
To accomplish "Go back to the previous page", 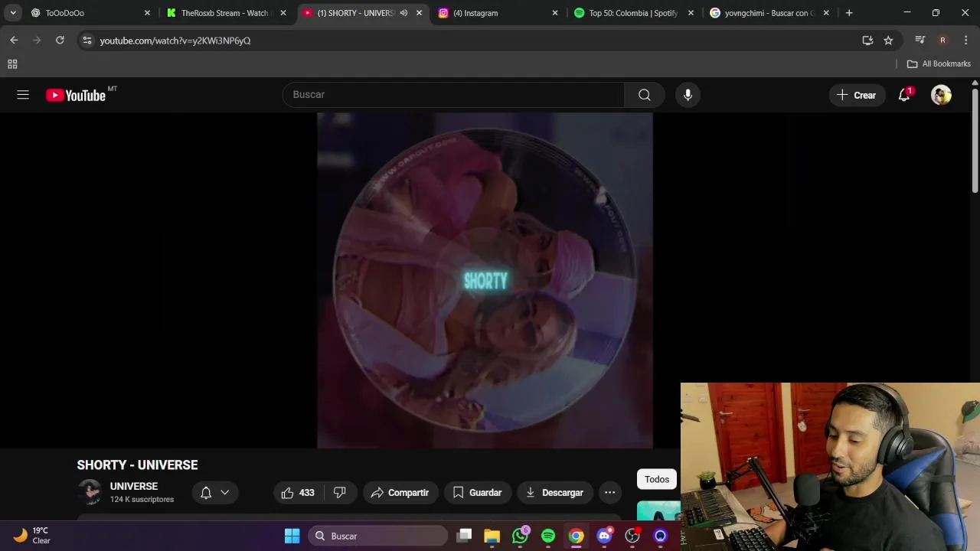I will (14, 40).
